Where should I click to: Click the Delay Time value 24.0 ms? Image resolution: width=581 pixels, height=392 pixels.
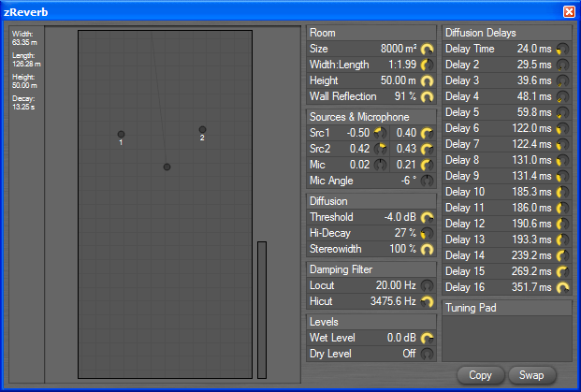(534, 49)
